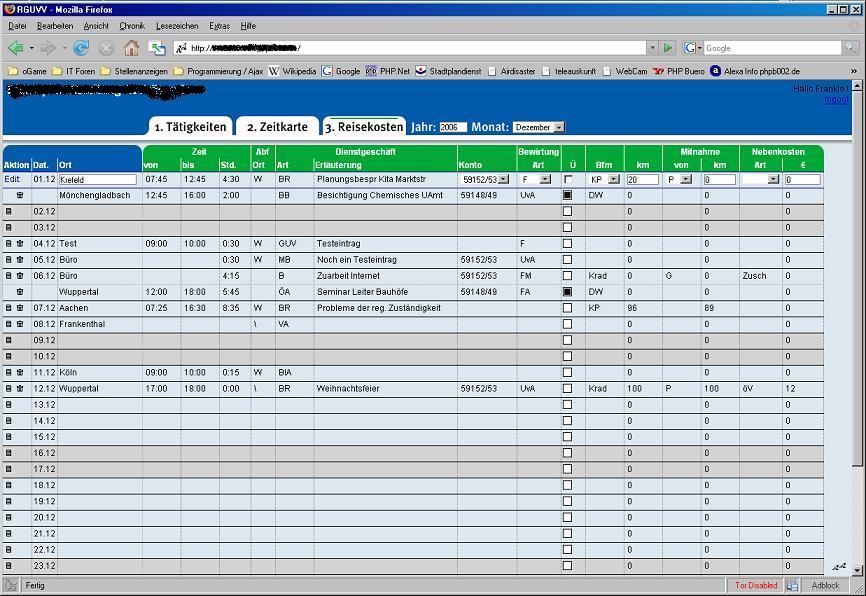Click the edit icon for the empty 02.12 row

coord(9,212)
